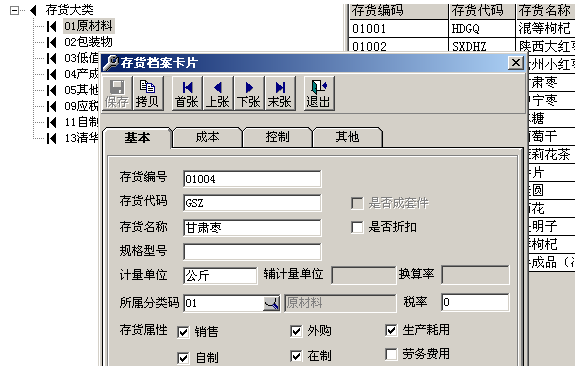Screen dimensions: 575x368
Task: Click the empty 规格型号 field
Action: click(252, 252)
